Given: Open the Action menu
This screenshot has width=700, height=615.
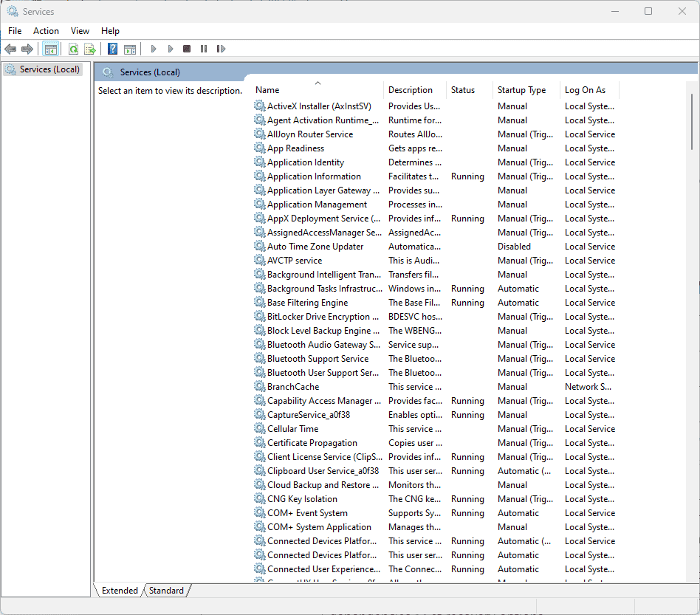Looking at the screenshot, I should coord(46,30).
